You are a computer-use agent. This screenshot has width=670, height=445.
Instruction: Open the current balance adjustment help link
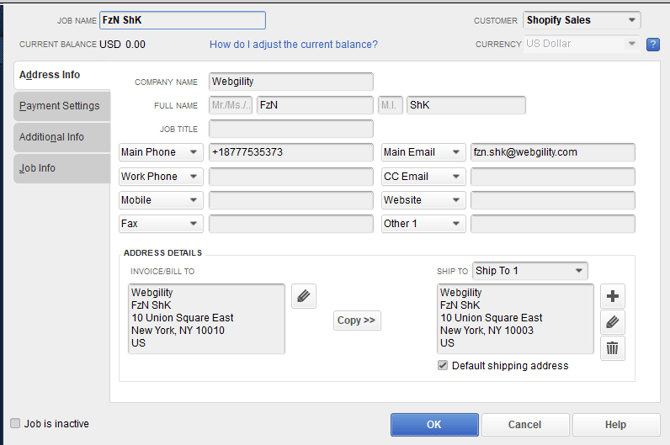point(293,44)
